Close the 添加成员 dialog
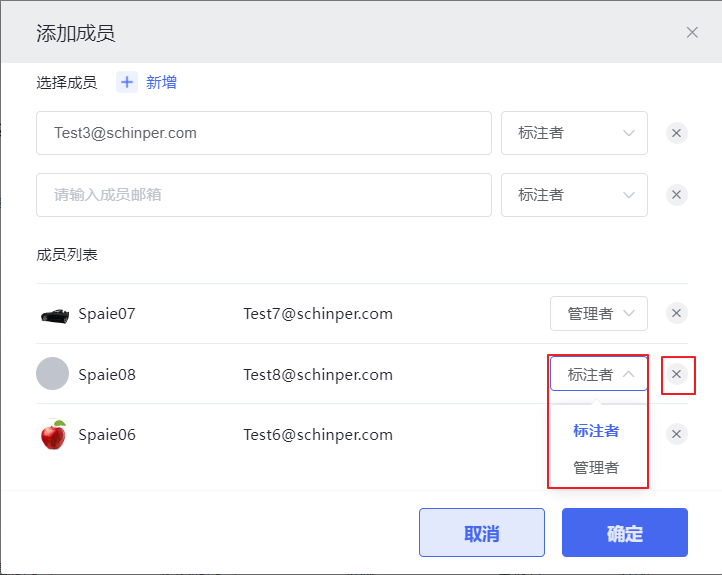 click(x=692, y=32)
